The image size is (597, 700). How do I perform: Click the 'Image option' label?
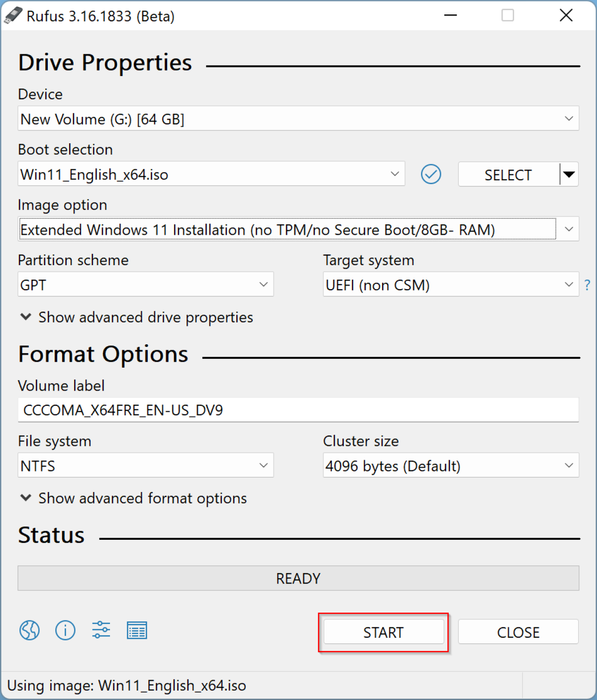point(63,205)
